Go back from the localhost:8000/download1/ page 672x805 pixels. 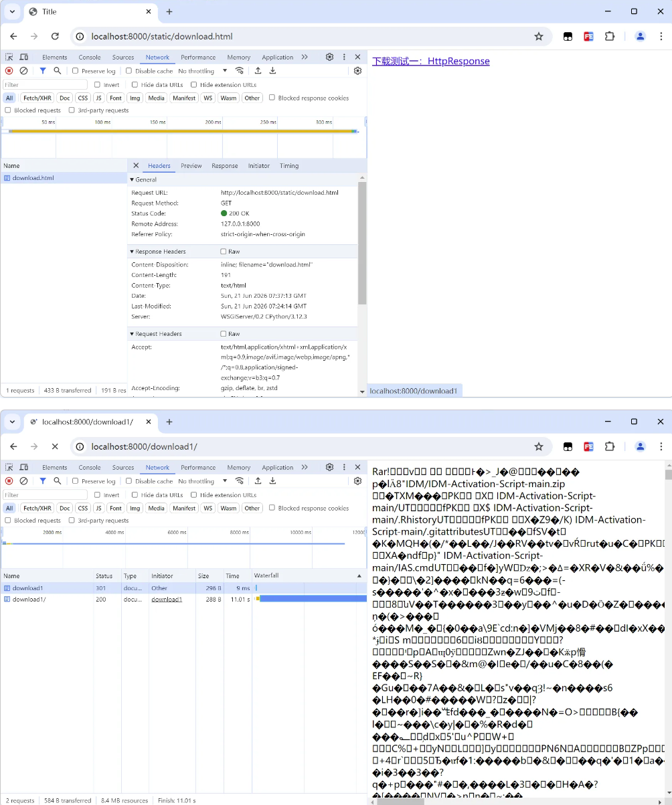(13, 446)
